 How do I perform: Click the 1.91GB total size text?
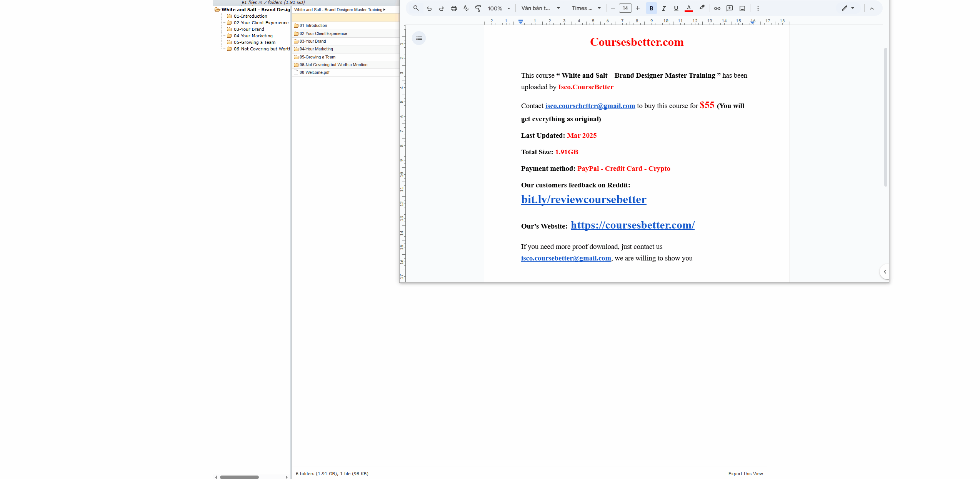coord(567,152)
